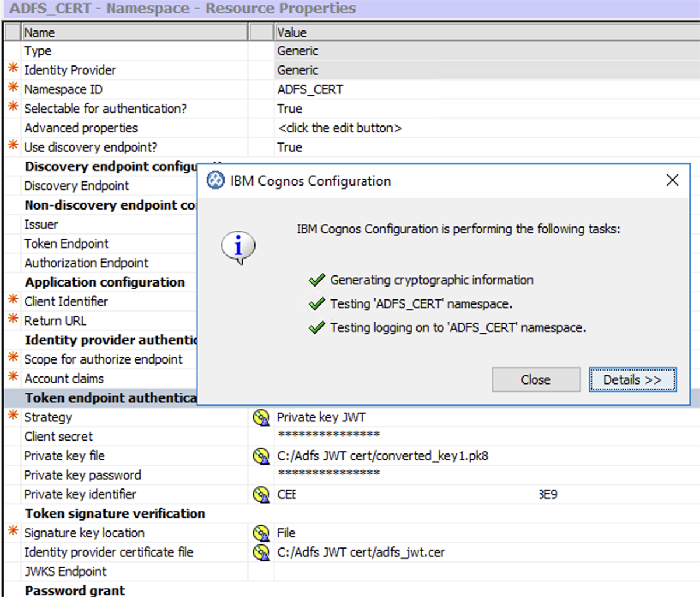Viewport: 700px width, 597px height.
Task: Click the checkmark next to Testing logging on
Action: coord(317,328)
